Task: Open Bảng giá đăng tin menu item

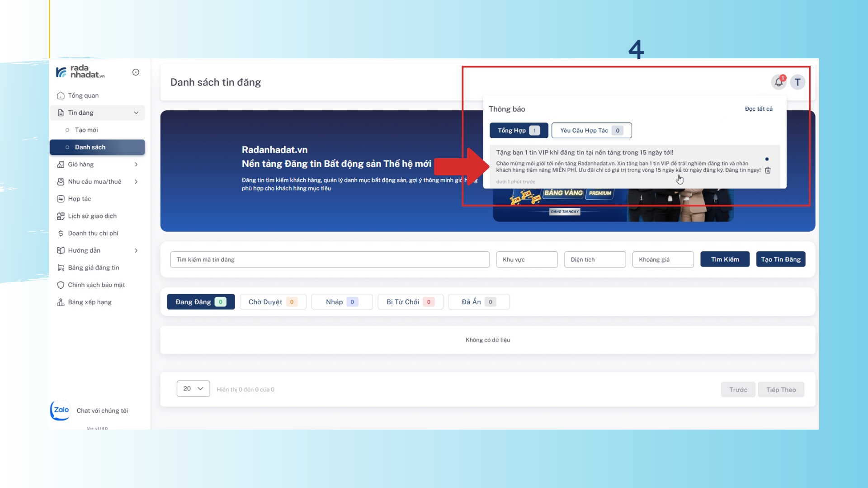Action: 97,267
